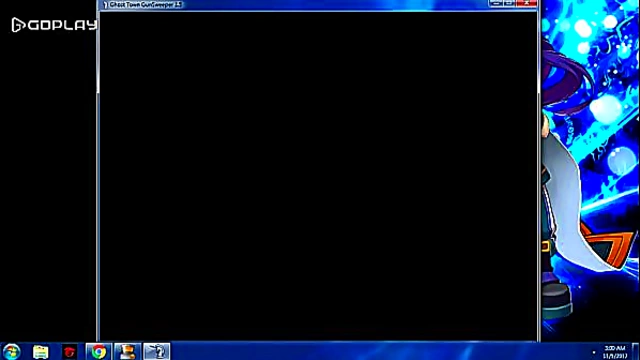
Task: Click the game icon in the title bar
Action: click(105, 4)
